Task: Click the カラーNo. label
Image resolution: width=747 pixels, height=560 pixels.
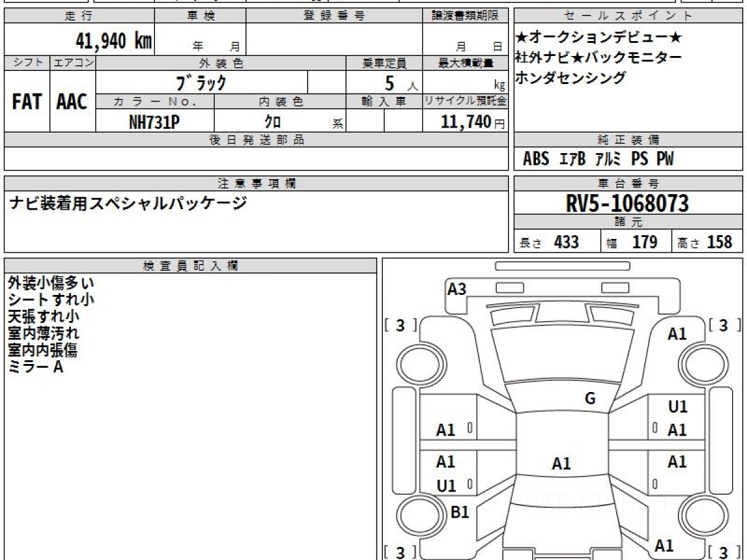Action: pyautogui.click(x=156, y=101)
